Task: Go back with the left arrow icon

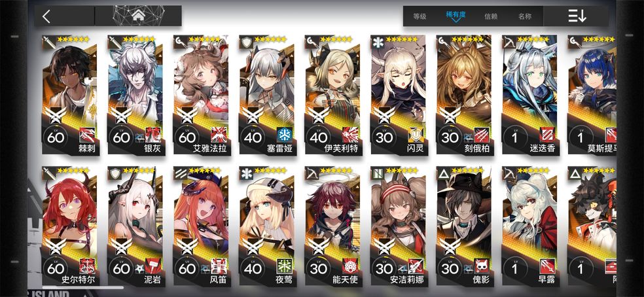Action: (46, 16)
